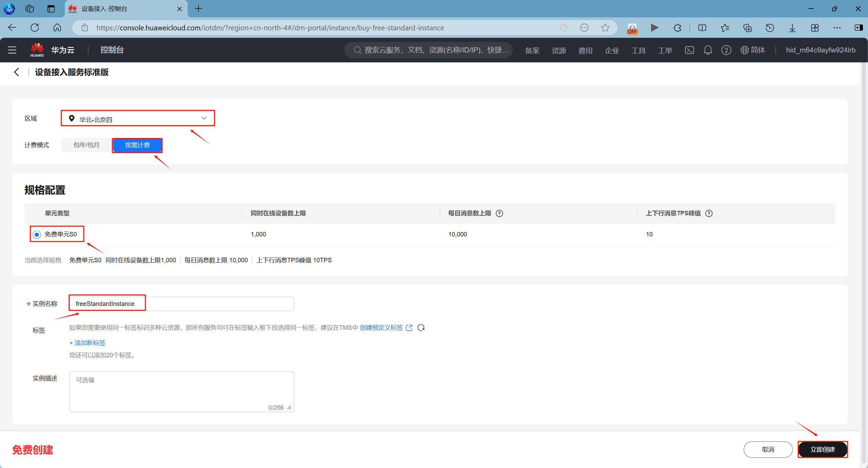
Task: Click the 添加新标签 link
Action: pyautogui.click(x=88, y=343)
